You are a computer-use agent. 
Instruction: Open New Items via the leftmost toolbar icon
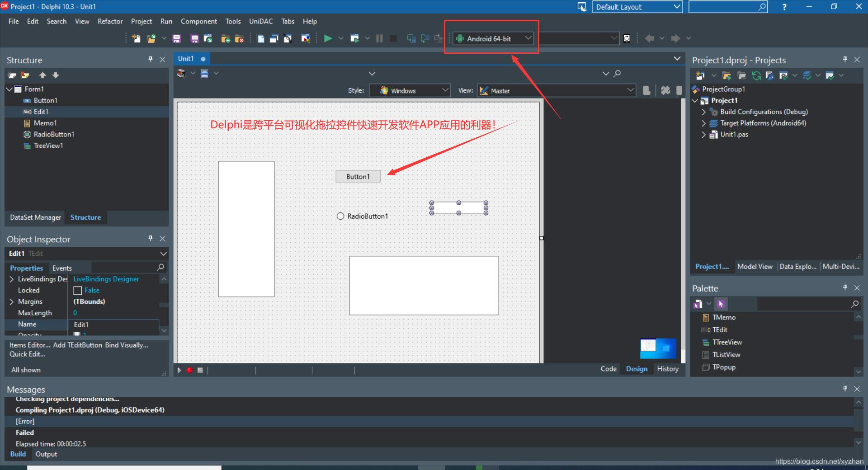pyautogui.click(x=136, y=38)
